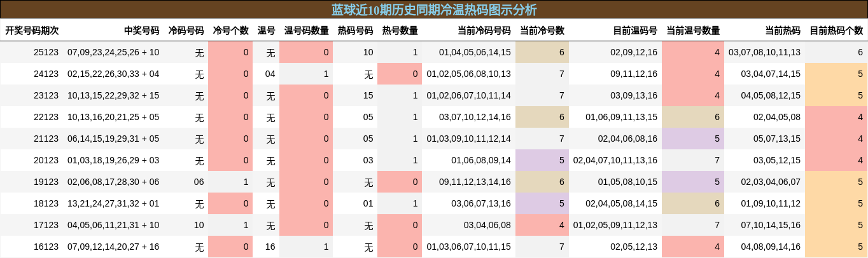Viewport: 868px width, 258px height.
Task: Select the 温号 column header
Action: 266,30
